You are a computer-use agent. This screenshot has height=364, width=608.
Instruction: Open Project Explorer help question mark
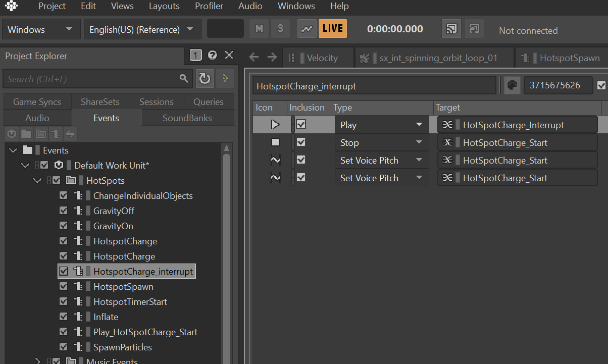pos(213,55)
